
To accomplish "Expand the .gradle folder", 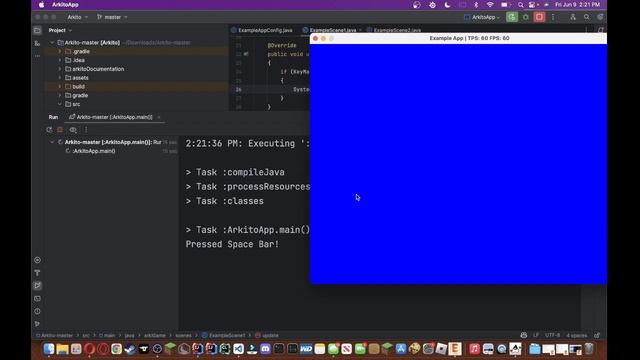I will (60, 51).
